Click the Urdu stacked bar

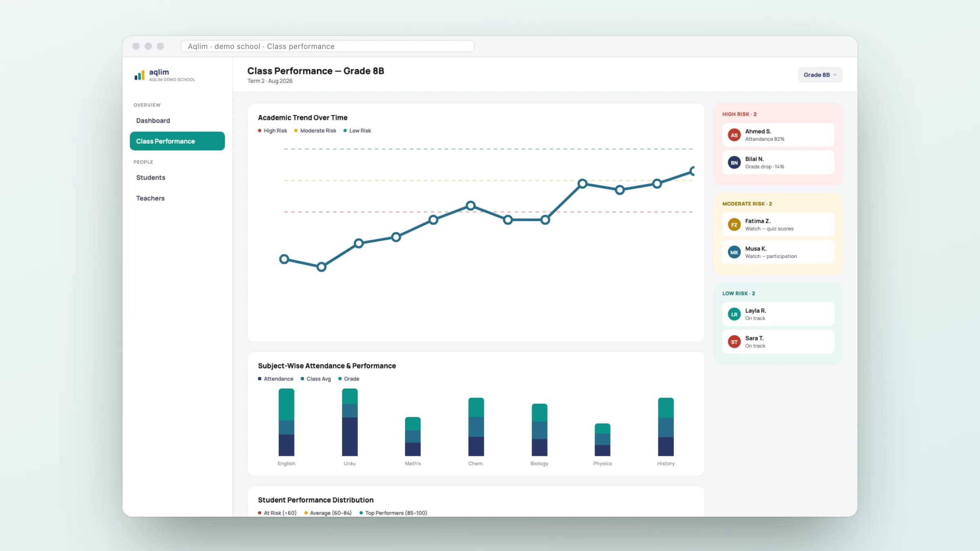pos(350,422)
